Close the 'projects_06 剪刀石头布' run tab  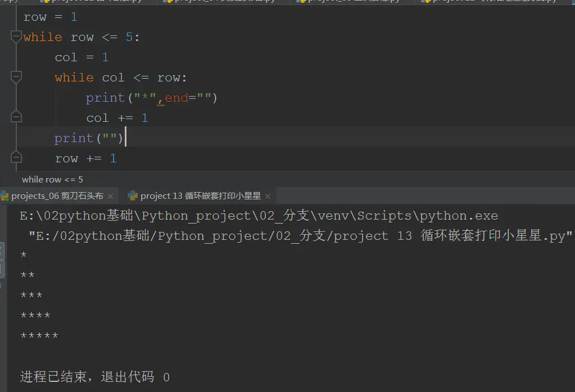click(x=110, y=197)
